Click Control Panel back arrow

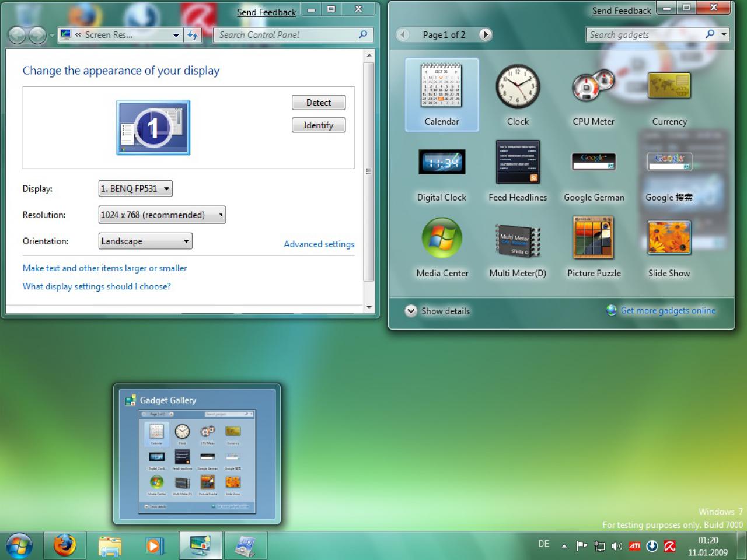coord(18,36)
